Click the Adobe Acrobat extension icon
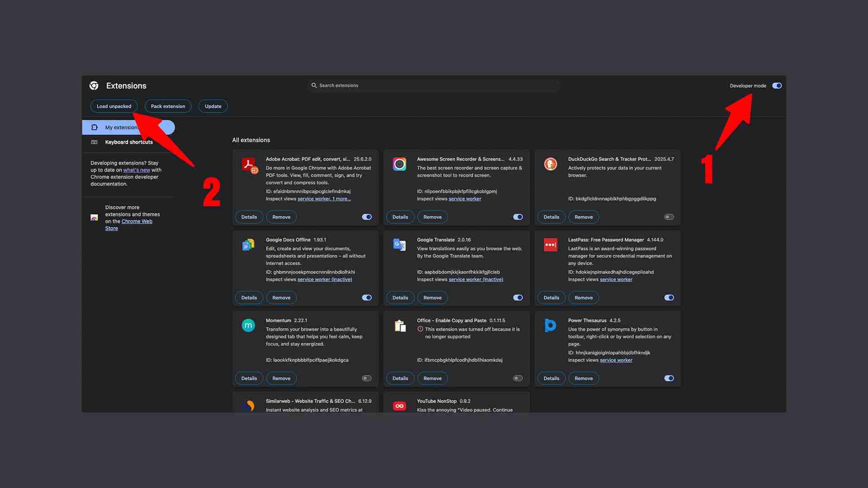 tap(249, 165)
